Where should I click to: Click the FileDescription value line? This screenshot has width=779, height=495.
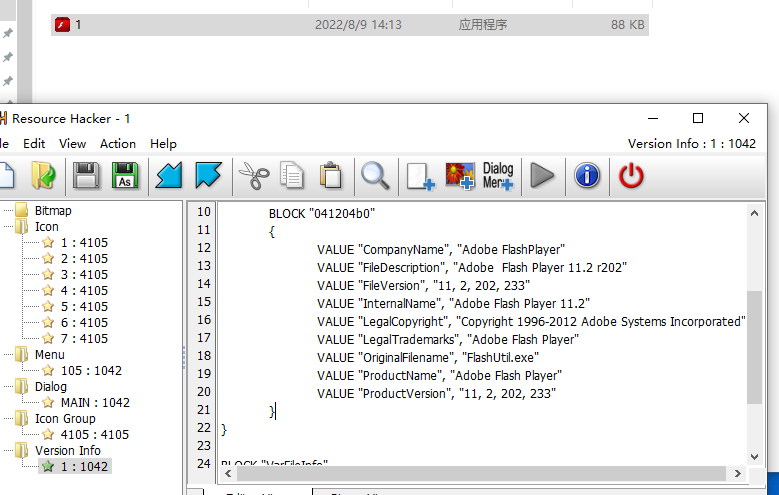coord(471,267)
